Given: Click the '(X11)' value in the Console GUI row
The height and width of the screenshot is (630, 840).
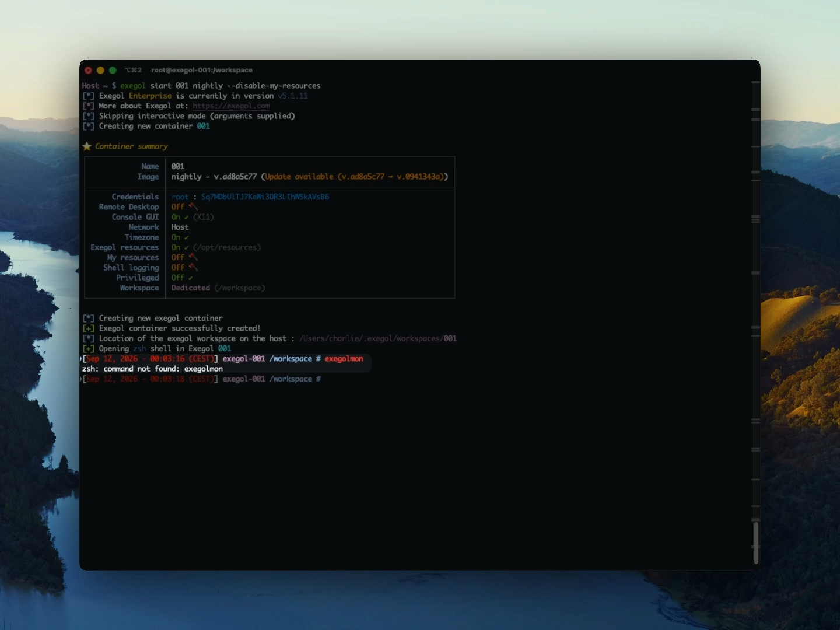Looking at the screenshot, I should click(204, 217).
